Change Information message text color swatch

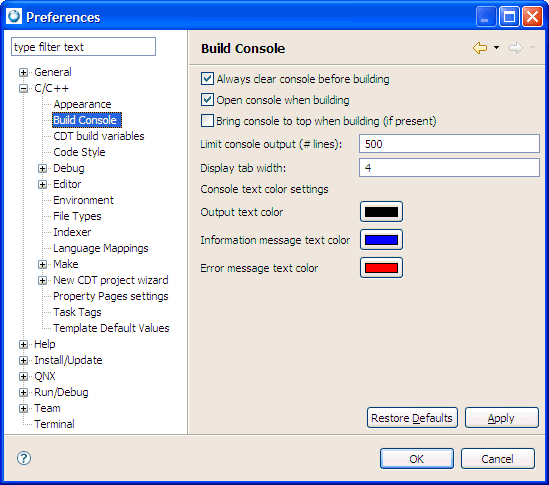point(381,240)
